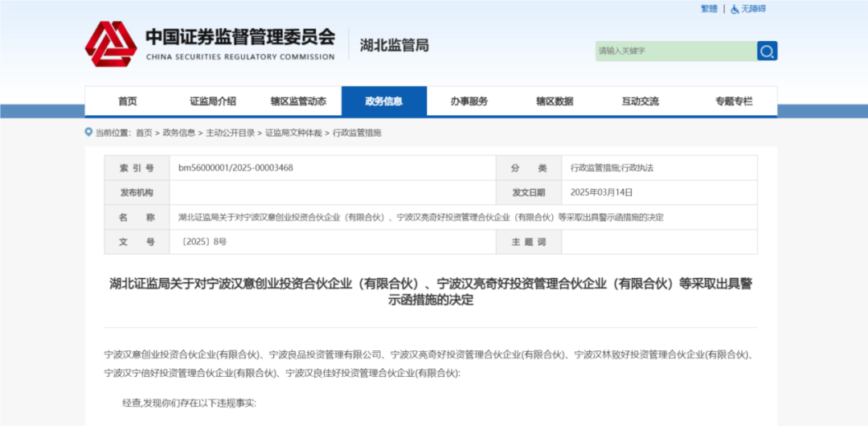Open the 首页 navigation tab
The height and width of the screenshot is (426, 868).
tap(127, 101)
